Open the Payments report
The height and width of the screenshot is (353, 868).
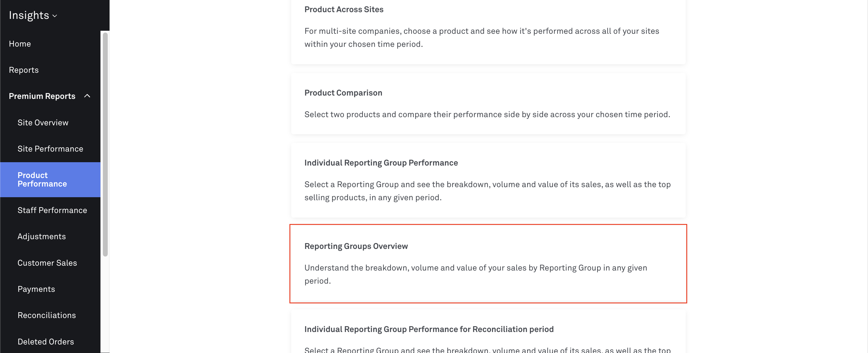pos(37,289)
